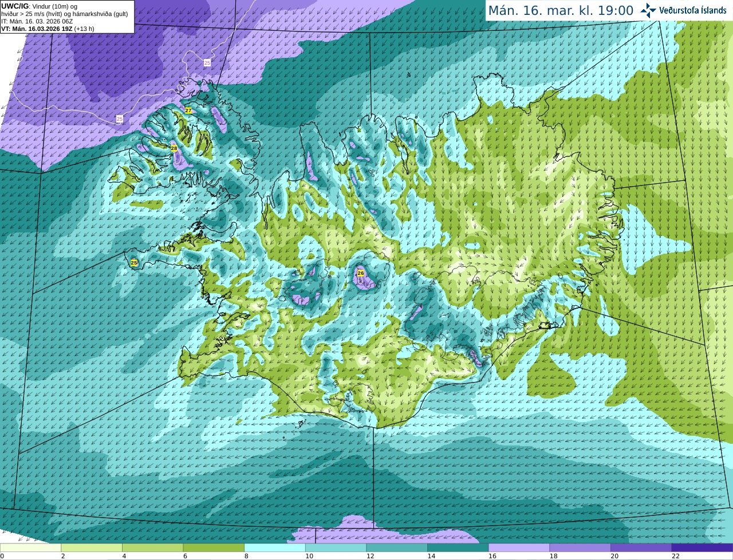Screen dimensions: 733x560
Task: Click the yellow 28 gust marker
Action: click(174, 148)
